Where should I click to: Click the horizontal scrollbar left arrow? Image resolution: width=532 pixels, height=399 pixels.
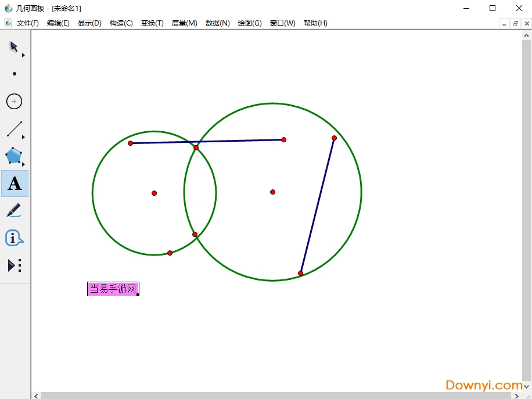[x=36, y=396]
